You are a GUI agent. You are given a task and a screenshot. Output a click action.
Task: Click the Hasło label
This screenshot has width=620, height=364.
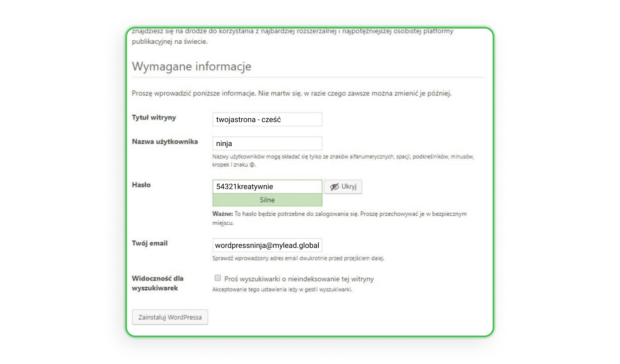click(141, 185)
